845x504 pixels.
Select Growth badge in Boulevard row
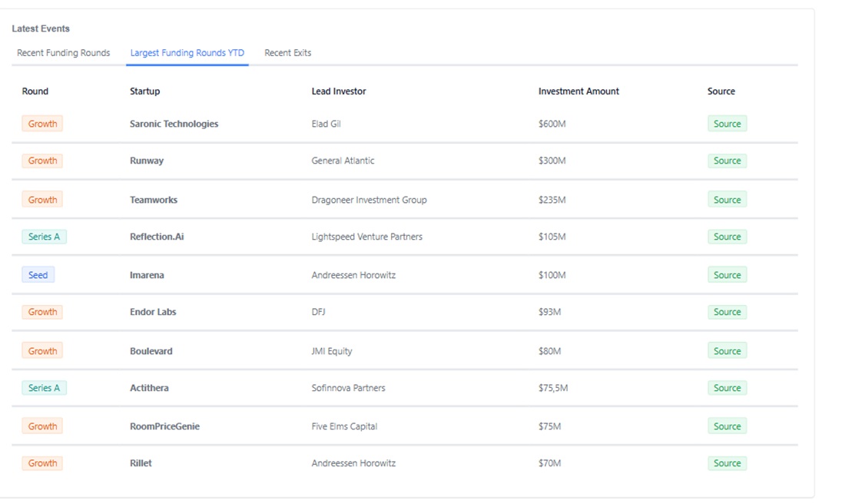point(42,351)
